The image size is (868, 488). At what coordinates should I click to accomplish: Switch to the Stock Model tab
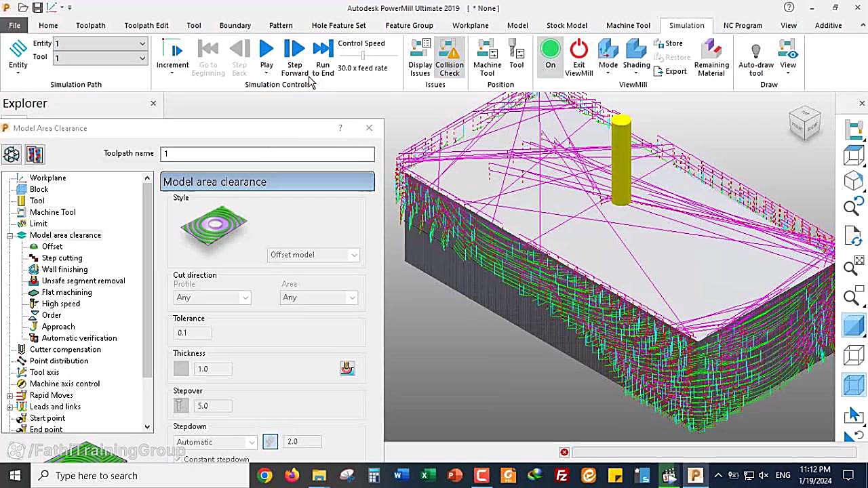tap(566, 25)
